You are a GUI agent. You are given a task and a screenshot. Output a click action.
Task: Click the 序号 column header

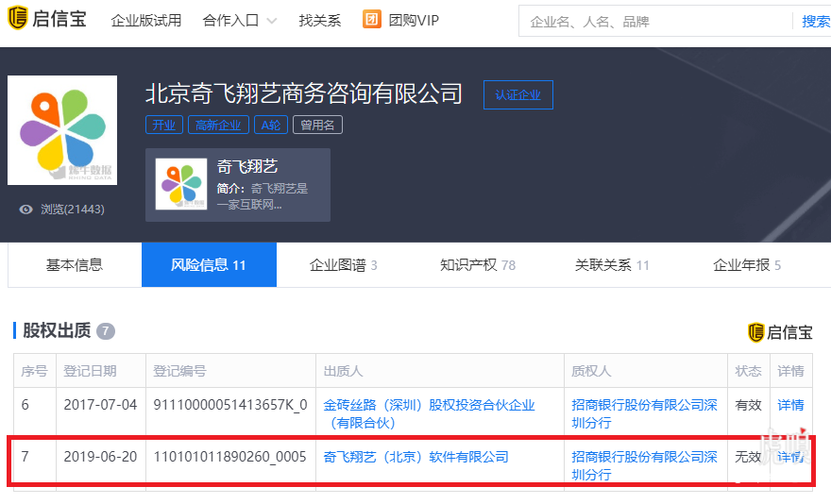(x=34, y=371)
